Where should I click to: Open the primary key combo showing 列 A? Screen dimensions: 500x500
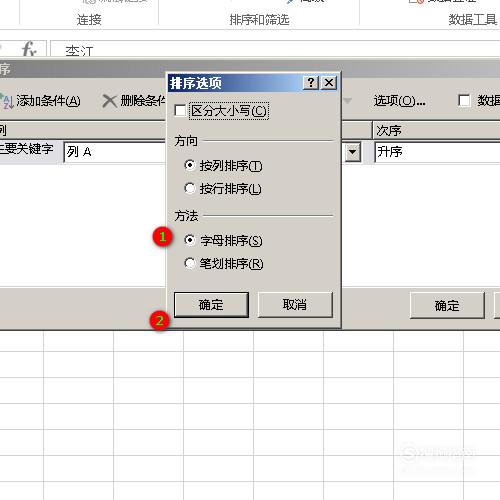115,152
